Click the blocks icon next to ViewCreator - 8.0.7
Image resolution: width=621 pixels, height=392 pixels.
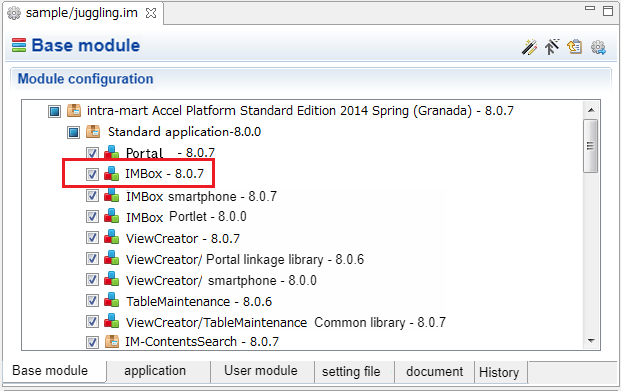[112, 238]
